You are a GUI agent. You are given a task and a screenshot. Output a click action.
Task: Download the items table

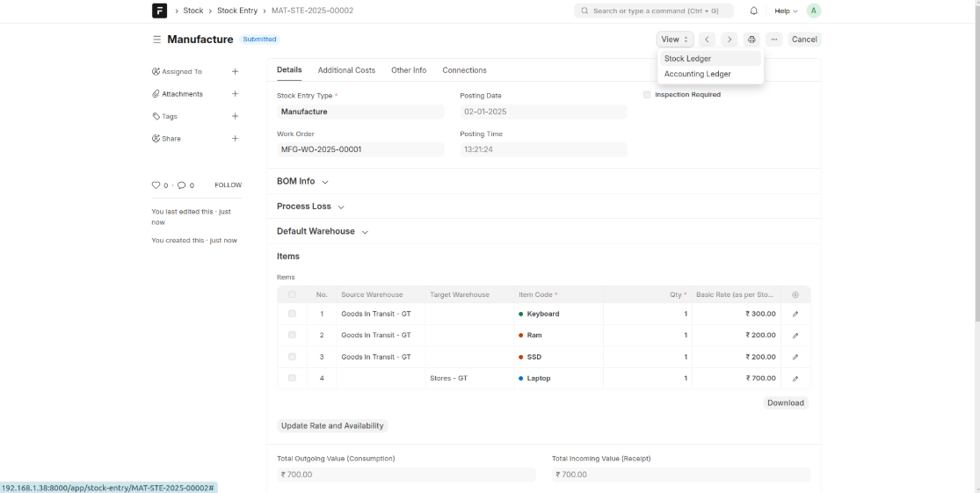pyautogui.click(x=786, y=403)
